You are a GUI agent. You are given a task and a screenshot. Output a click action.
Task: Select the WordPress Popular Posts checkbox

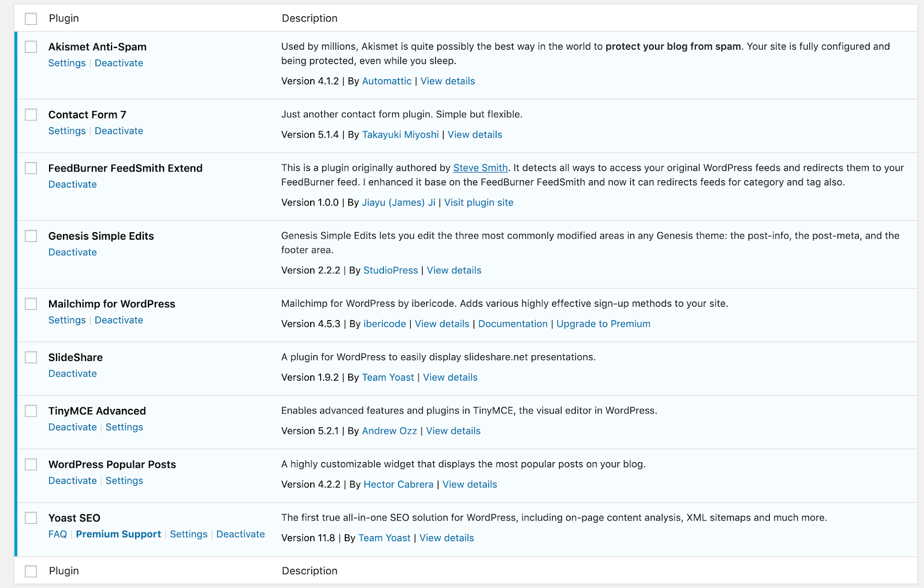point(31,464)
